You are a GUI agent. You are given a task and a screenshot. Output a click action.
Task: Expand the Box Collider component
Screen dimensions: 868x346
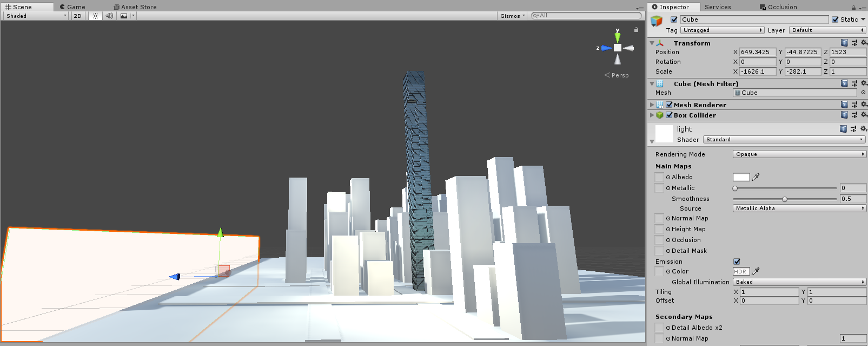click(652, 115)
